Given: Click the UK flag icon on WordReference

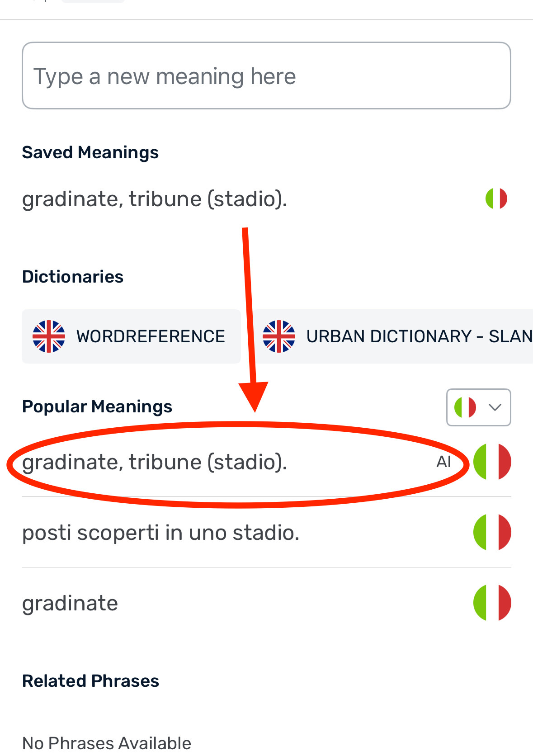Looking at the screenshot, I should coord(49,336).
